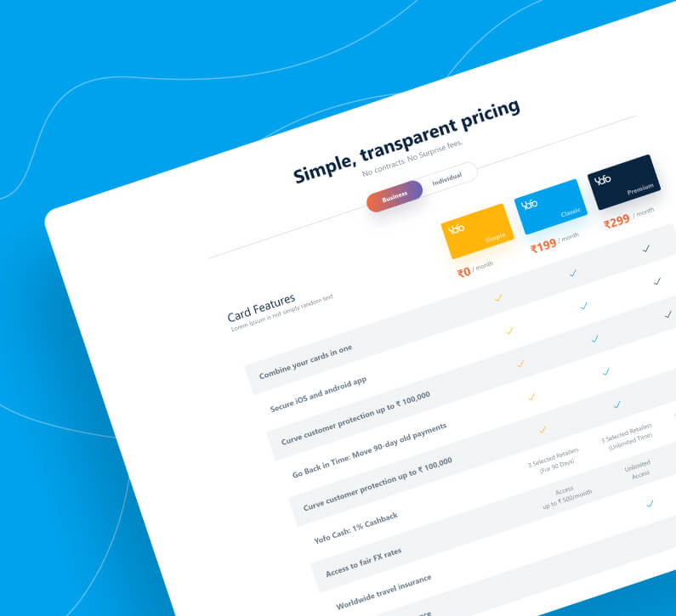Click blue checkmark for Worldwide travel insurance
Viewport: 676px width, 616px height.
point(650,503)
